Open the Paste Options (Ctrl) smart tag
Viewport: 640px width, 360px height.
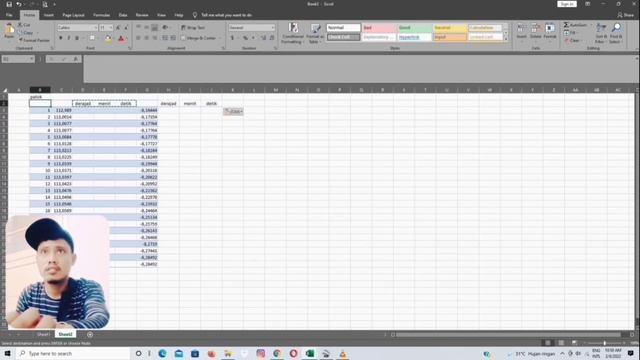233,111
